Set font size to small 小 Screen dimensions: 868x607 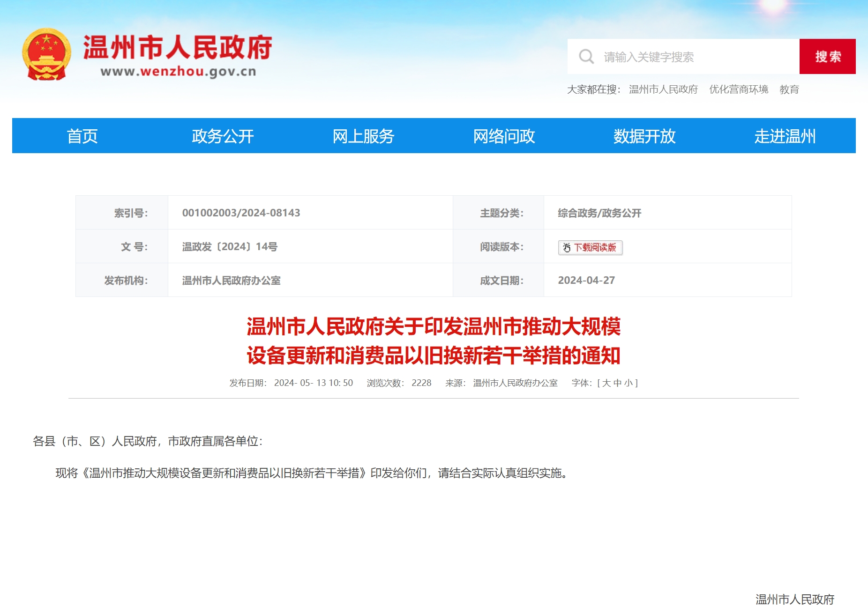pyautogui.click(x=629, y=383)
